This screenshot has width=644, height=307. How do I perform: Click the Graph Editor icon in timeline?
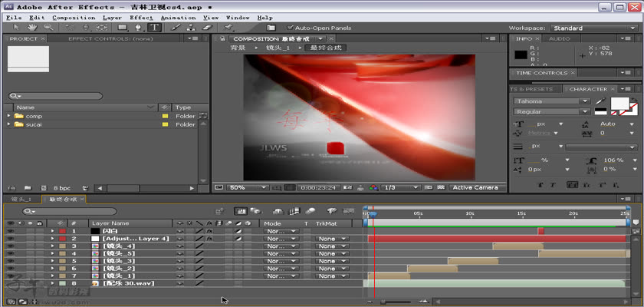(348, 211)
